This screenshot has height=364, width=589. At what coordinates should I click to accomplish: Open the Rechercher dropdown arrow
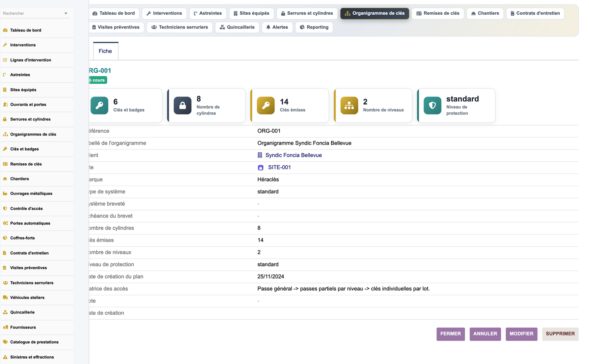(66, 13)
